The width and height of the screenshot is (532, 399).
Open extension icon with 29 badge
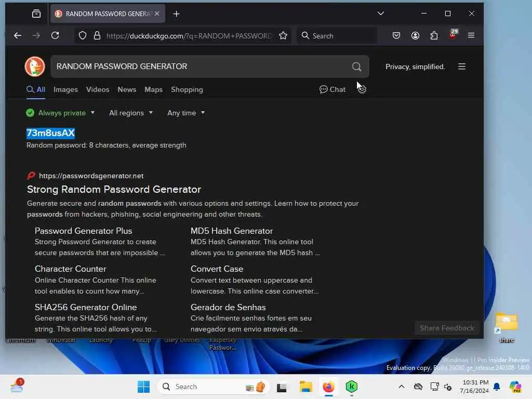(x=453, y=34)
